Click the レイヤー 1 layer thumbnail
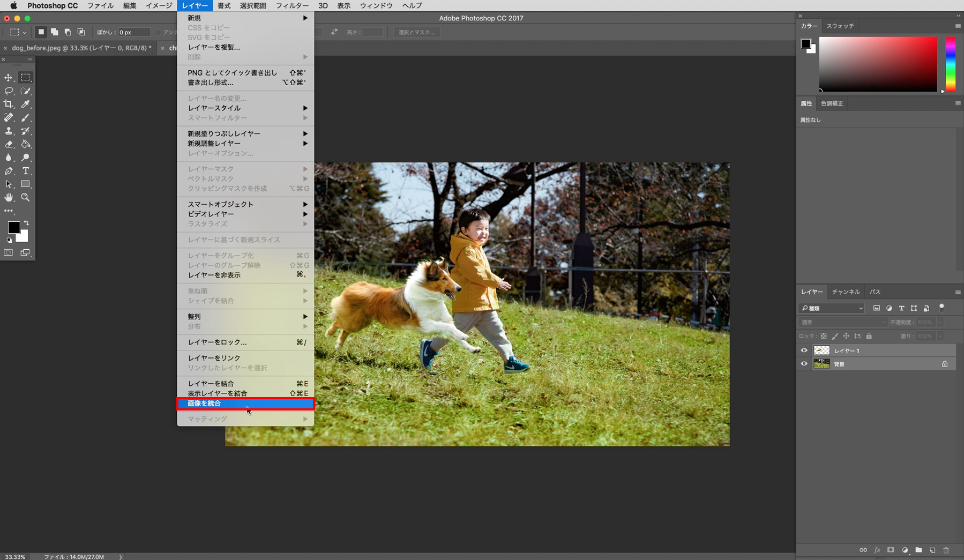Image resolution: width=964 pixels, height=560 pixels. click(x=821, y=350)
